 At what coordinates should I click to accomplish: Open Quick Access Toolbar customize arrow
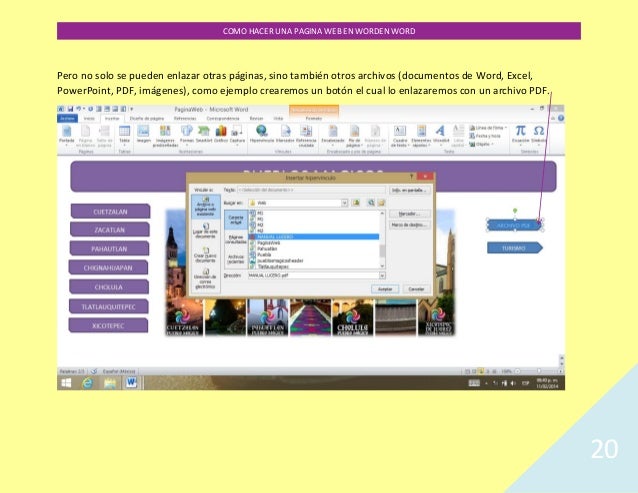(x=131, y=109)
